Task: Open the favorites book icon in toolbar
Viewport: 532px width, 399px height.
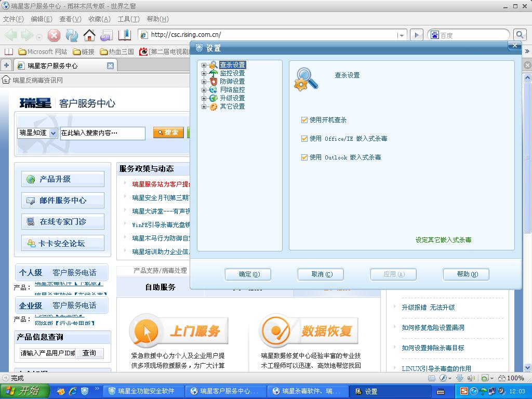Action: [125, 35]
